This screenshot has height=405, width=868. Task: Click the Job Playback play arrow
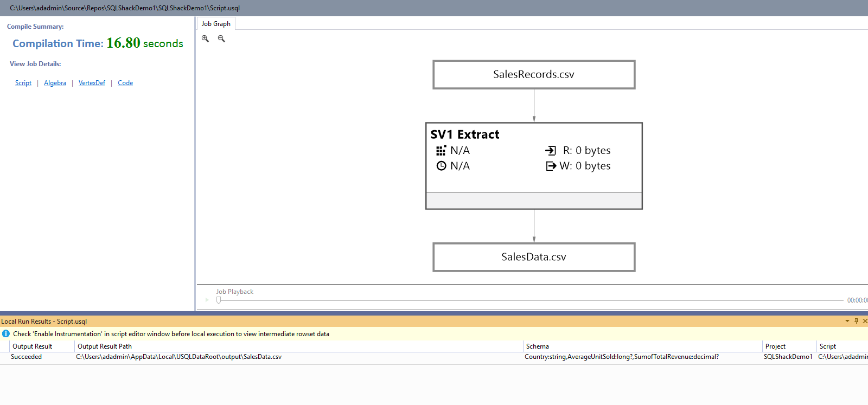207,300
